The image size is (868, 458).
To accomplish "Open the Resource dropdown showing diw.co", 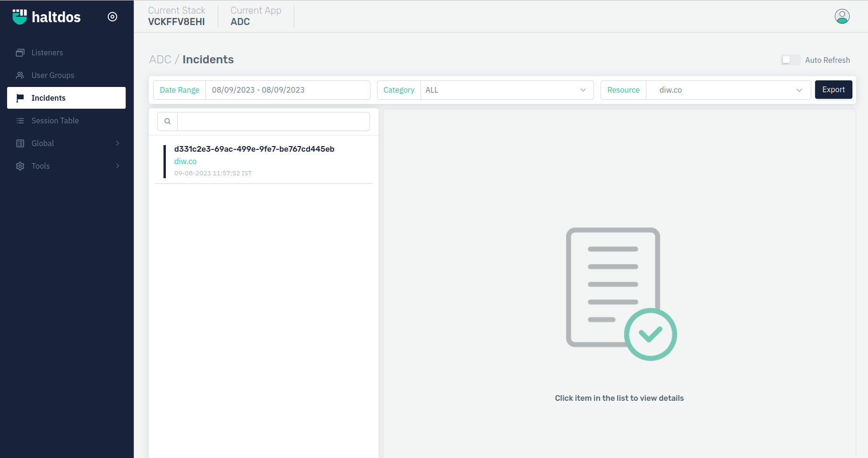I will (x=728, y=90).
